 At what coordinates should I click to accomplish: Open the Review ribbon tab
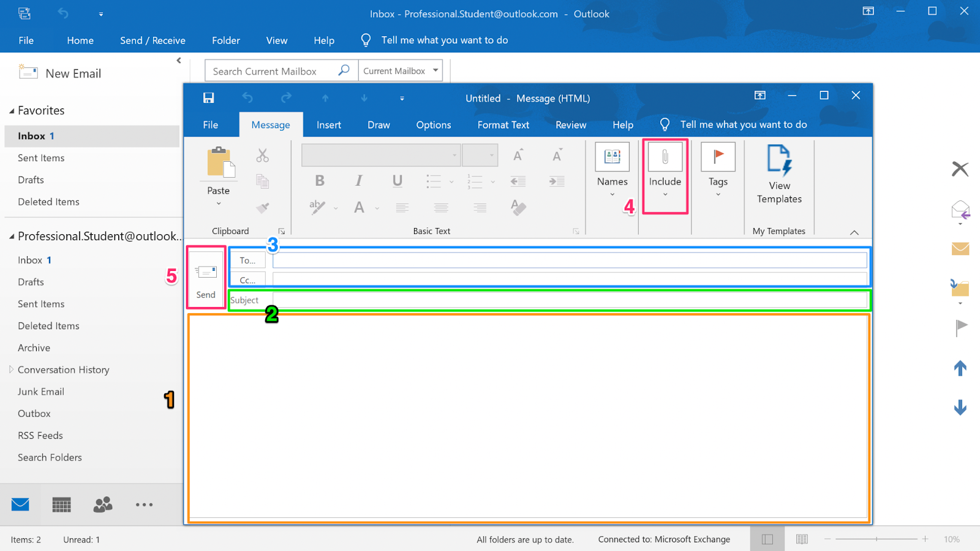pyautogui.click(x=571, y=125)
